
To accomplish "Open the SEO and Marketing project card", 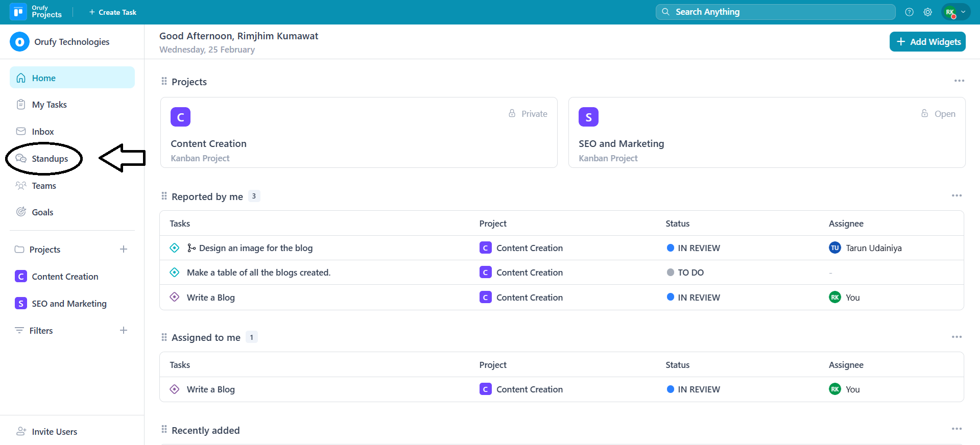I will pos(766,133).
